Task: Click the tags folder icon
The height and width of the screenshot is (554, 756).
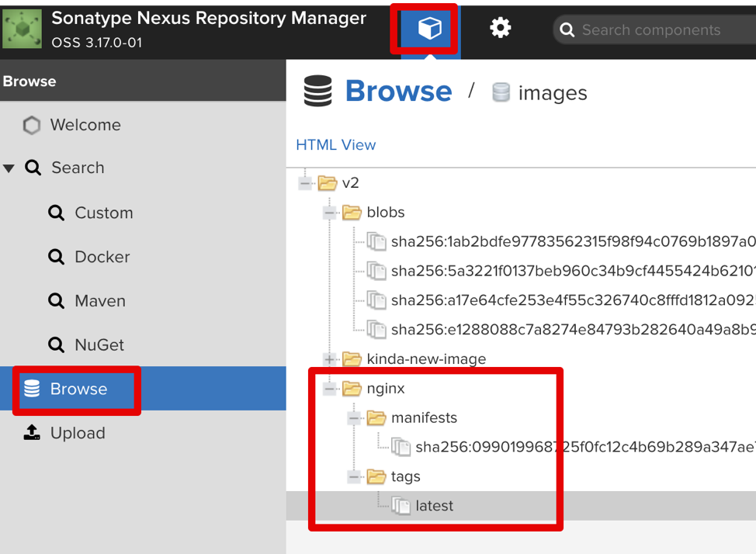Action: [376, 477]
